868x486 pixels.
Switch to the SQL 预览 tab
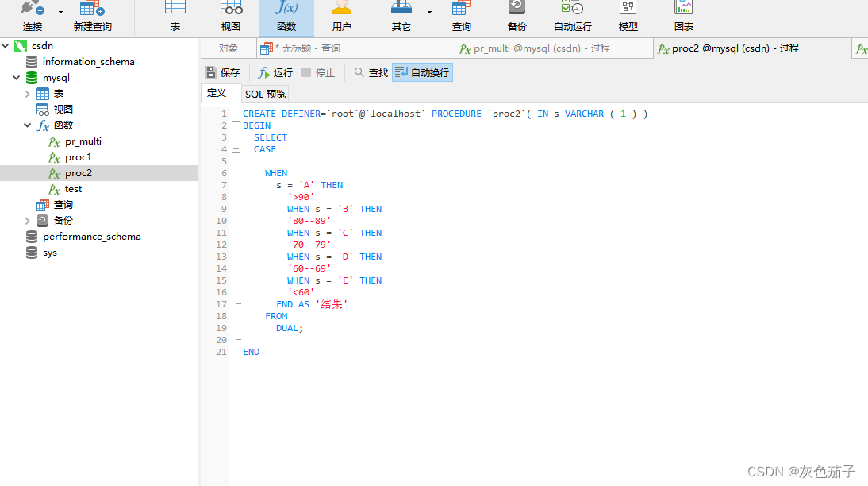click(265, 93)
